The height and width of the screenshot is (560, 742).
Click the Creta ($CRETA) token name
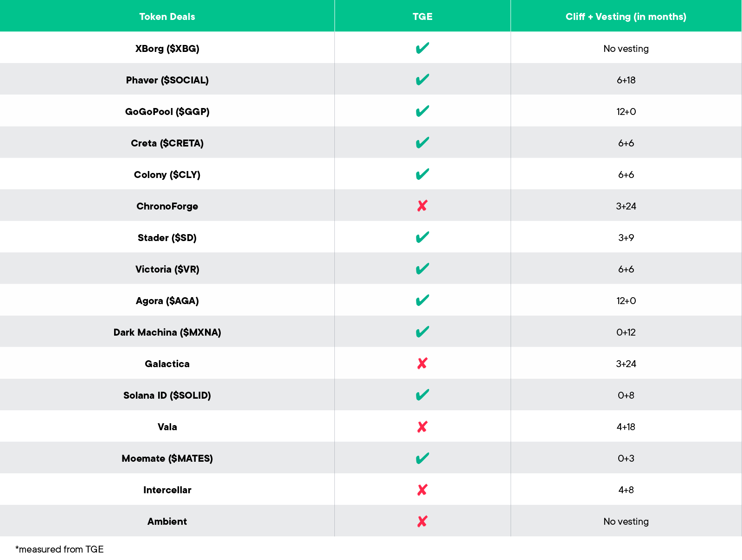pos(167,143)
